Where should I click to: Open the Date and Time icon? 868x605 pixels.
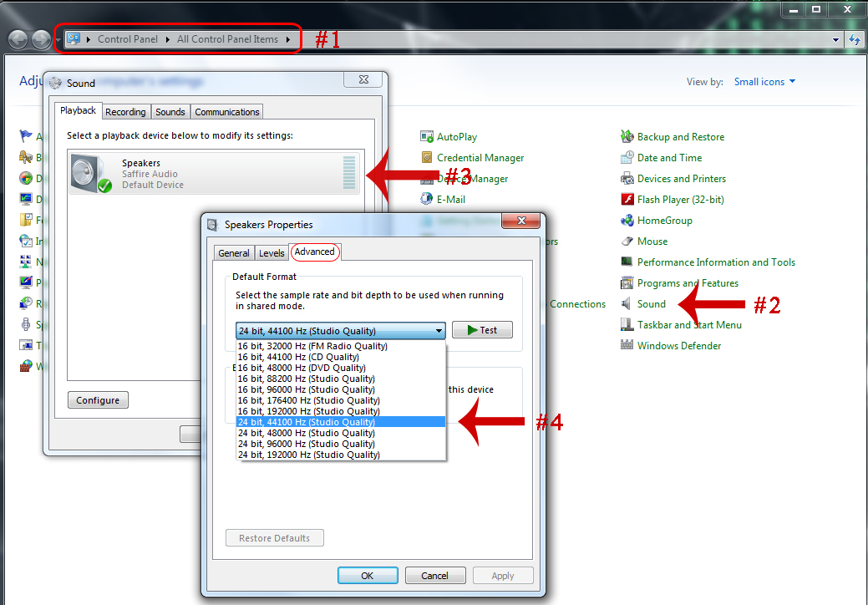[x=627, y=158]
